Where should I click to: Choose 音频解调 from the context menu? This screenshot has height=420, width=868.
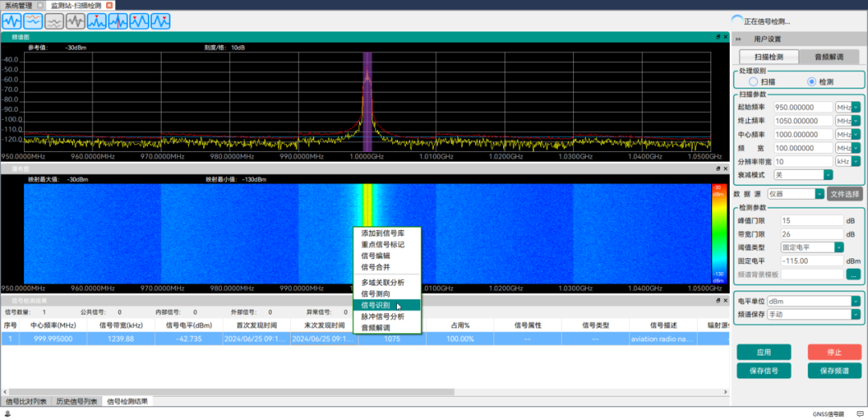click(387, 328)
